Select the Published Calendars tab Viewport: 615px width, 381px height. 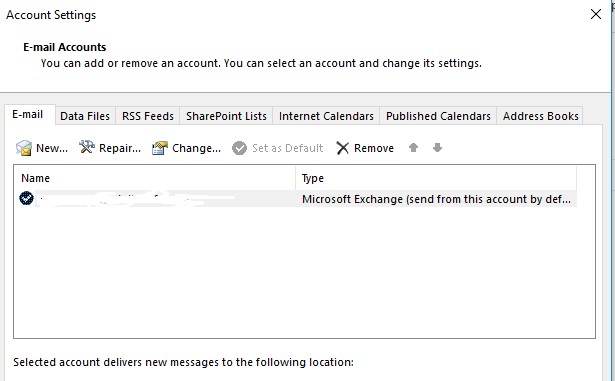tap(438, 116)
